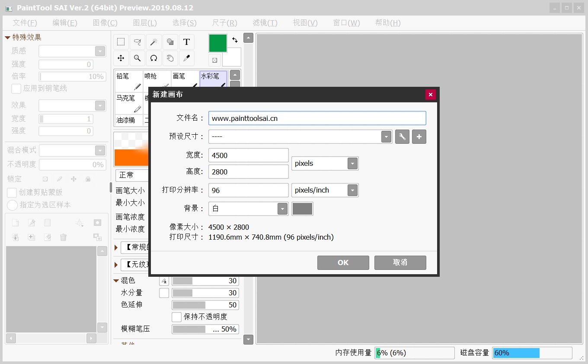This screenshot has width=588, height=364.
Task: Choose the 画笔 brush preset
Action: tap(185, 79)
